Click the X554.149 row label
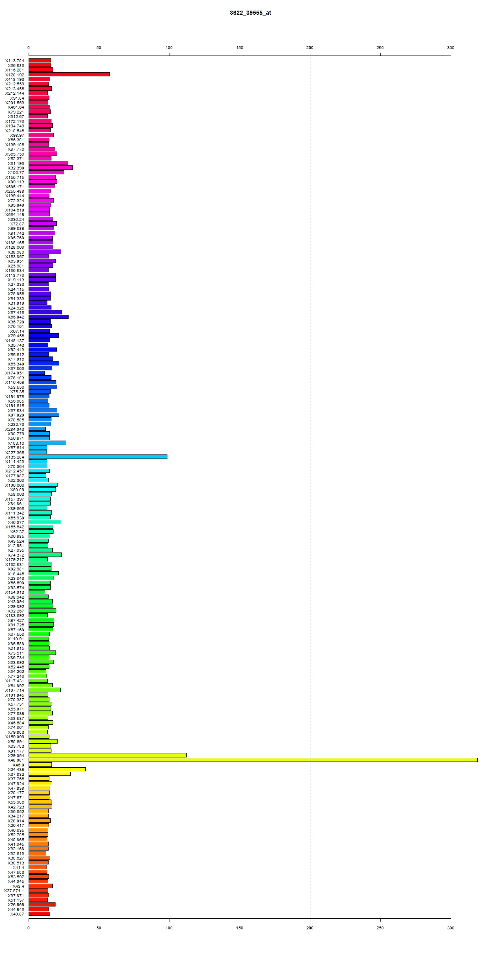The height and width of the screenshot is (980, 490). (x=15, y=214)
